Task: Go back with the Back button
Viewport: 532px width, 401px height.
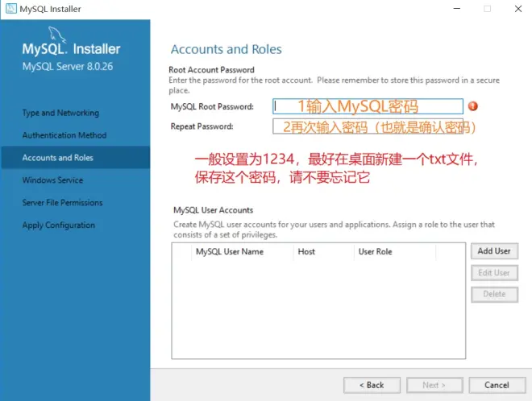Action: tap(372, 385)
